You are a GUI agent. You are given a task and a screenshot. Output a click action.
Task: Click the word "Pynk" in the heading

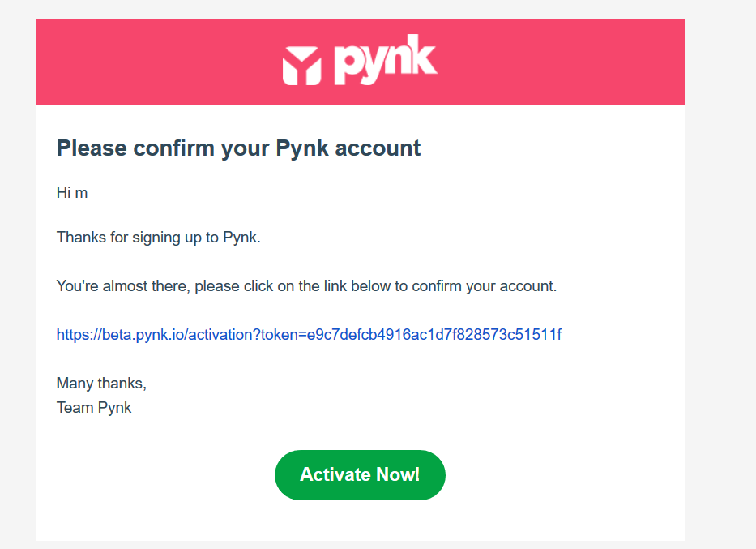302,148
